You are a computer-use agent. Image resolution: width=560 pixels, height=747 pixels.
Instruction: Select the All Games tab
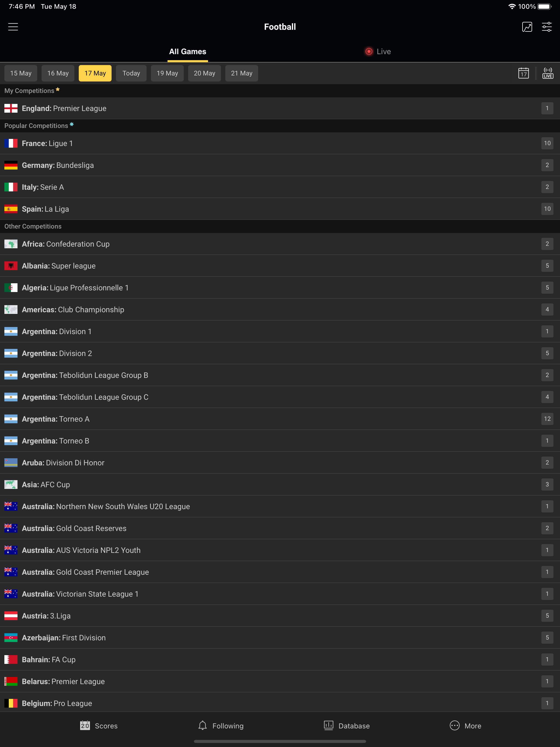[188, 51]
